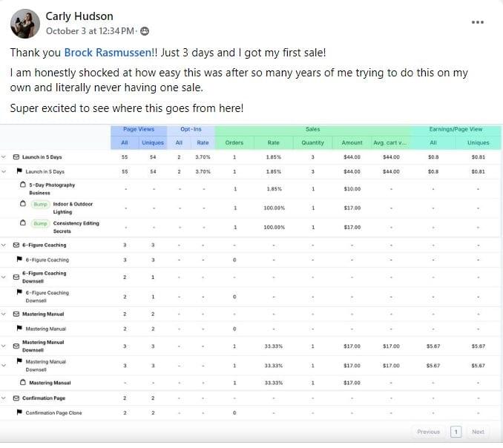
Task: Click the Bump badge for Indoor & Outdoor Lighting
Action: click(40, 204)
